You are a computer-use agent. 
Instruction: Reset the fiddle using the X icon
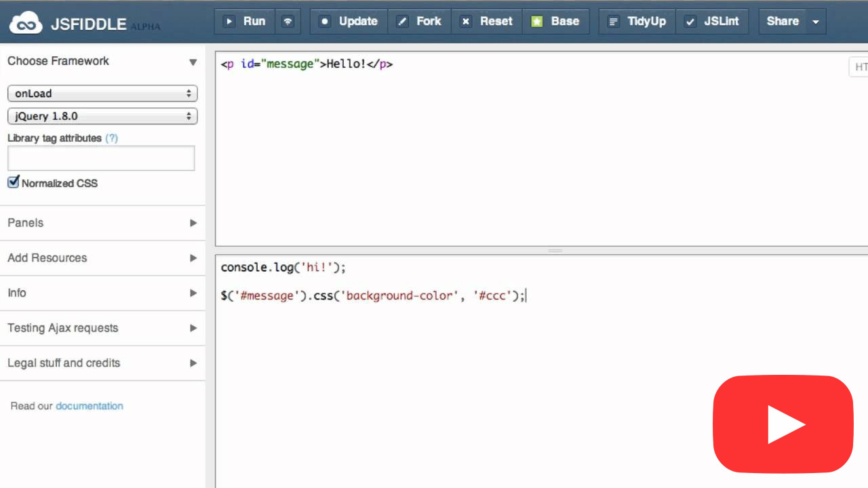click(487, 22)
